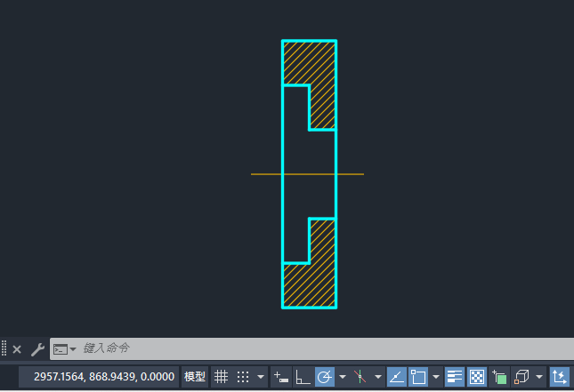Open object snap settings dropdown arrow
This screenshot has height=392, width=574.
[x=436, y=377]
